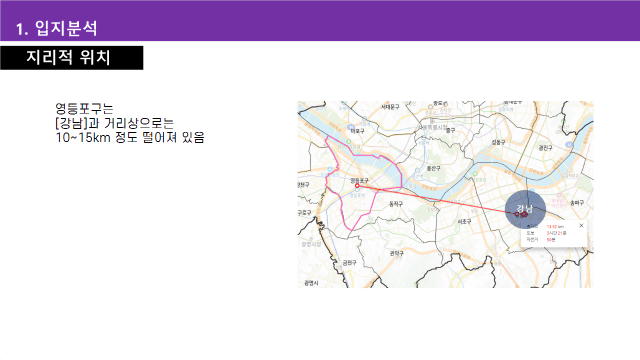Screen dimensions: 640x360
Task: Click the 성동구 label on the map
Action: coord(498,142)
